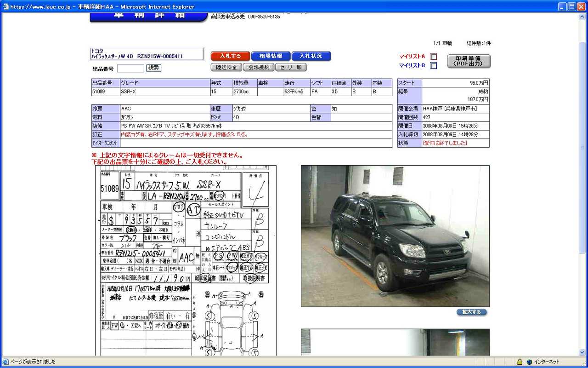
Task: Focus the 出品番号 input field
Action: click(x=130, y=68)
